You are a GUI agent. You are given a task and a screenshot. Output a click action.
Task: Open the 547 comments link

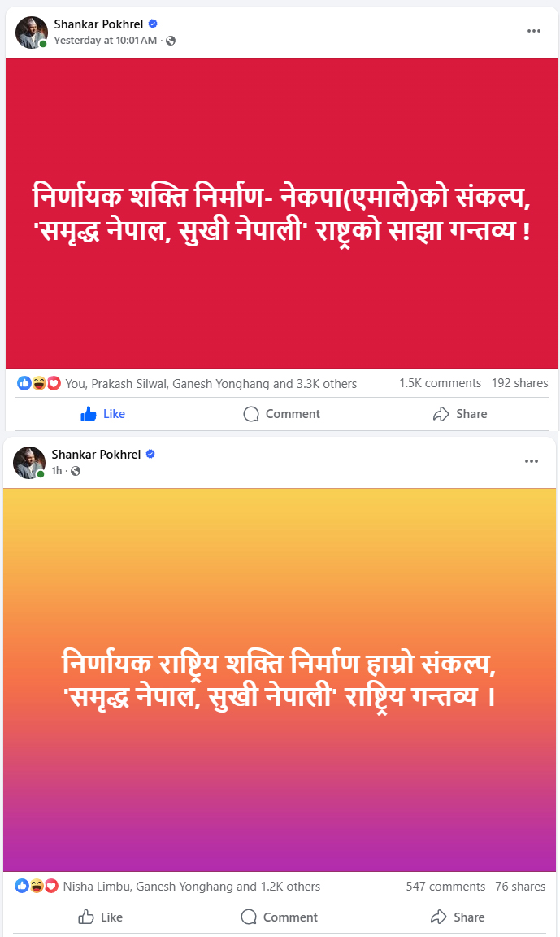click(x=445, y=887)
